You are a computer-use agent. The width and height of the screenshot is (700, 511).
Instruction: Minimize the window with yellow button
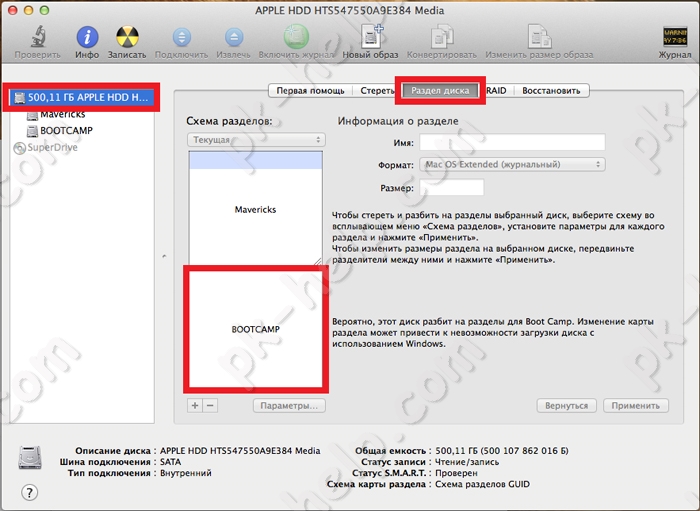pyautogui.click(x=28, y=10)
